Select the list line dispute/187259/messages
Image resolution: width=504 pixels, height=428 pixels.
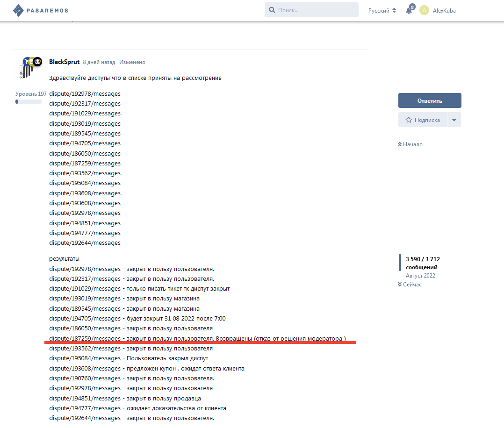pyautogui.click(x=85, y=163)
